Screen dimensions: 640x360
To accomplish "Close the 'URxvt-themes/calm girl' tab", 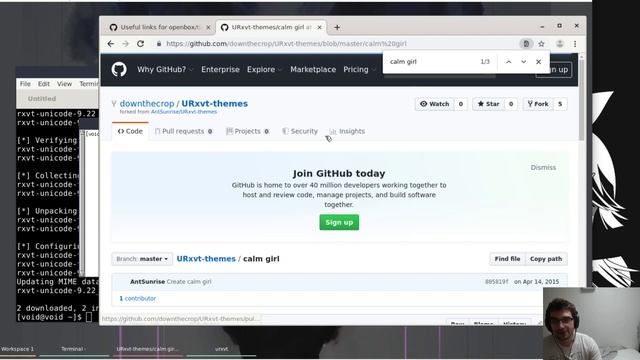I will [320, 27].
